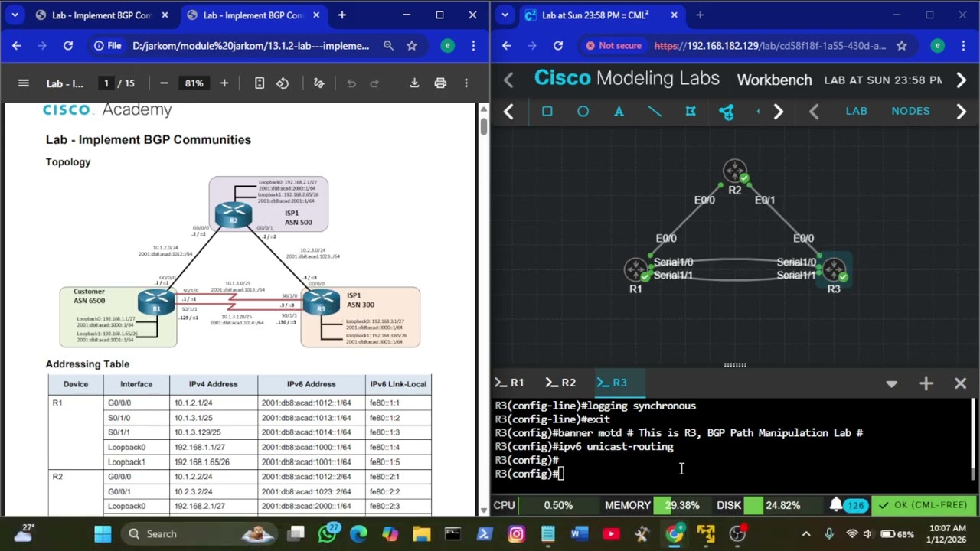This screenshot has width=980, height=551.
Task: Select the text annotation tool in CML
Action: point(619,112)
